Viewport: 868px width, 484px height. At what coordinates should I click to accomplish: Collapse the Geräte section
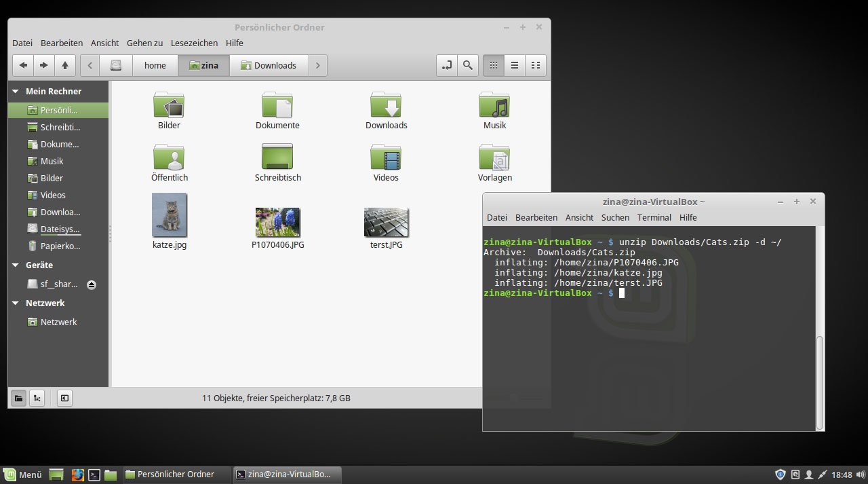15,265
